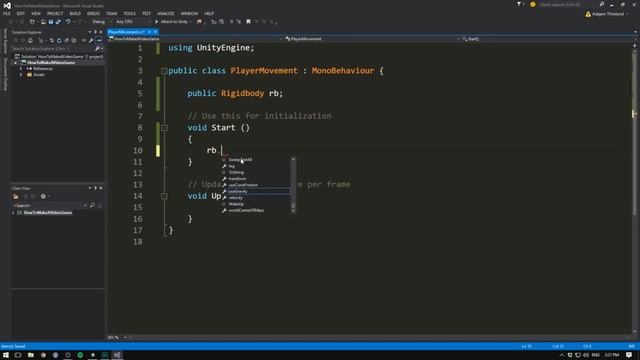Open the HELP menu

tap(209, 13)
